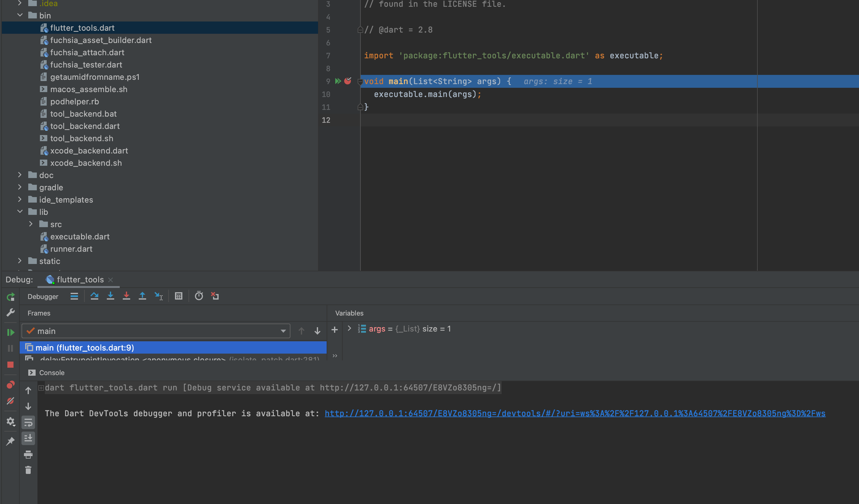Click the Rerun flutter_tools icon

pyautogui.click(x=10, y=297)
